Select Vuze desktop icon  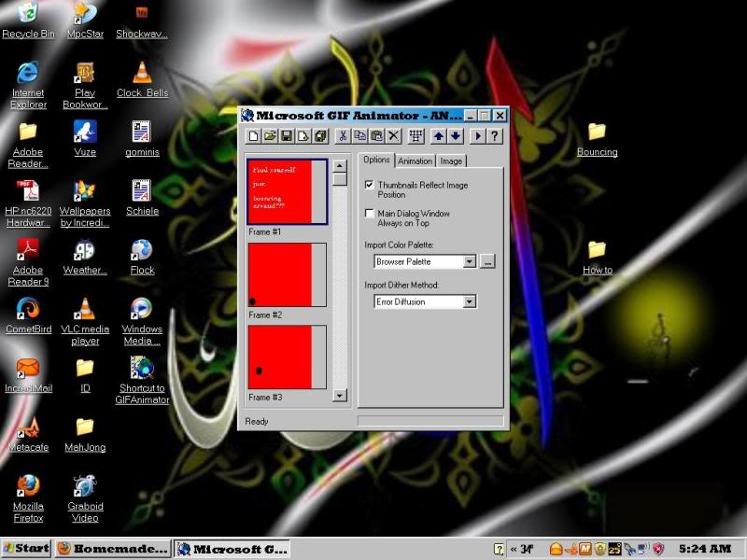[x=85, y=138]
